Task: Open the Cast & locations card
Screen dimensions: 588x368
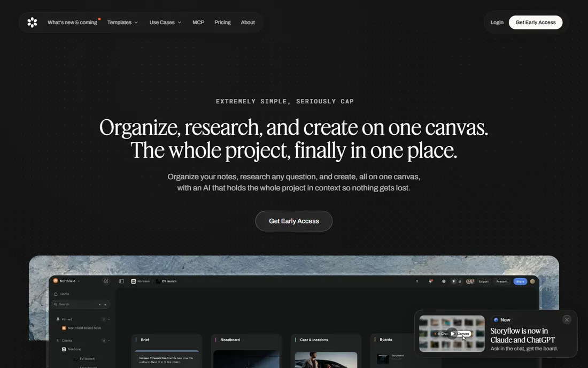Action: (326, 351)
